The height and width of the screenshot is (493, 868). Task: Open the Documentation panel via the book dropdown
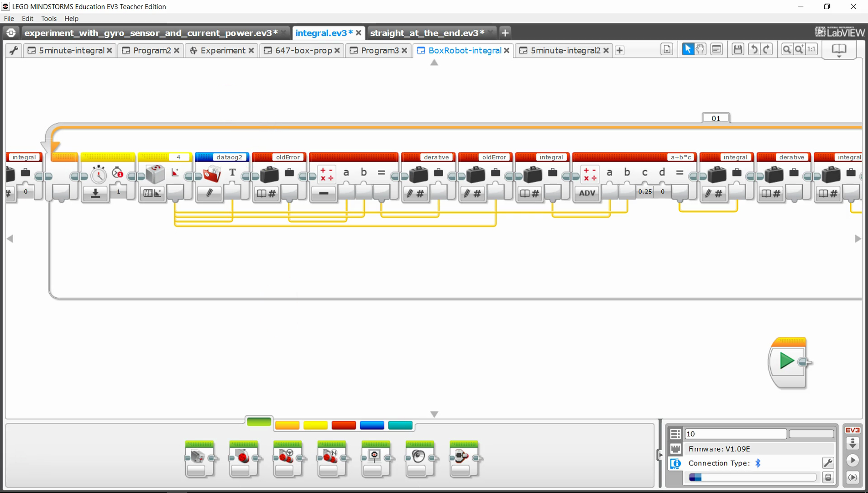[839, 49]
